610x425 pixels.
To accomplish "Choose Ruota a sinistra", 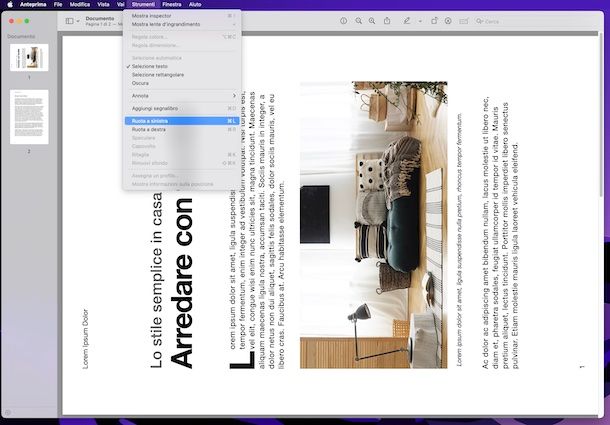I will (182, 121).
